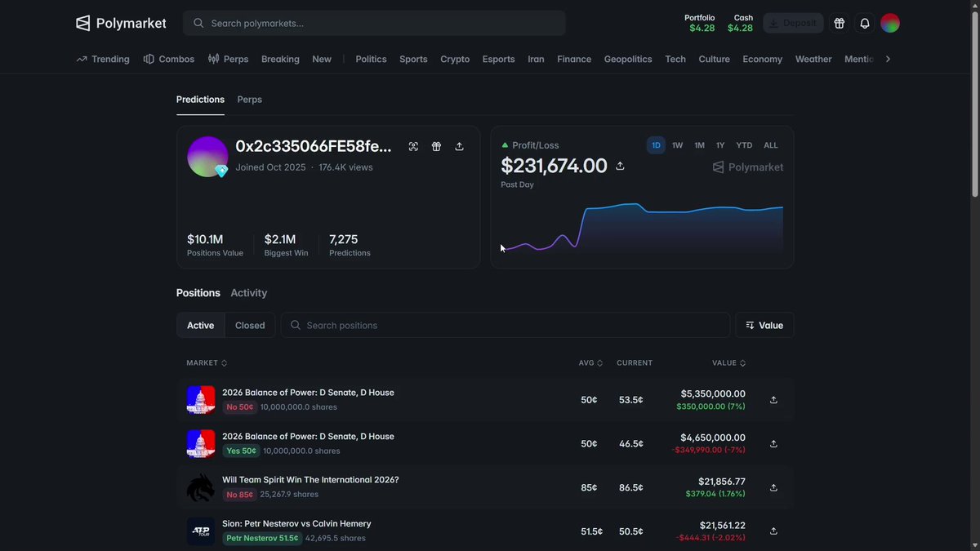Sort positions by MARKET column
Viewport: 980px width, 551px height.
pyautogui.click(x=207, y=362)
